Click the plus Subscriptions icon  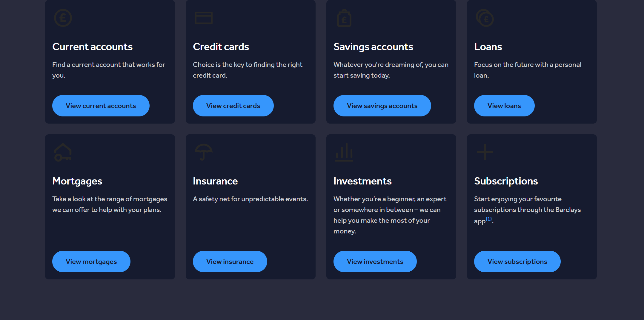click(485, 152)
